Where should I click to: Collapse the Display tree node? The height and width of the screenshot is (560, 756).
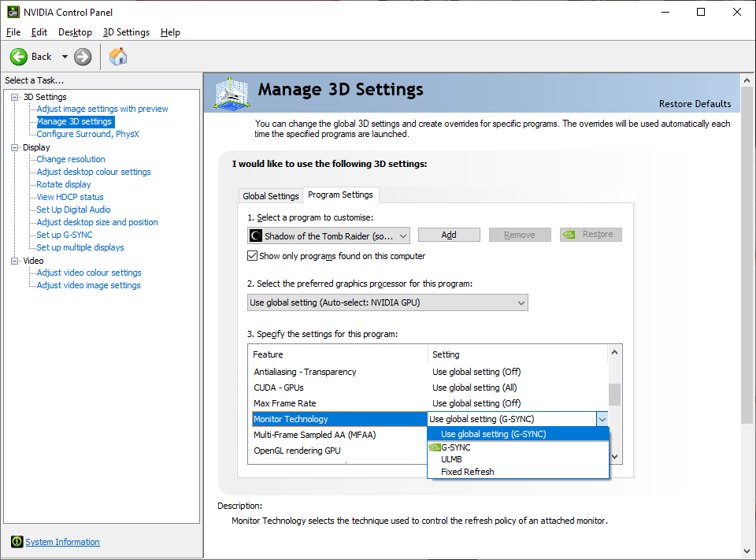pos(15,147)
